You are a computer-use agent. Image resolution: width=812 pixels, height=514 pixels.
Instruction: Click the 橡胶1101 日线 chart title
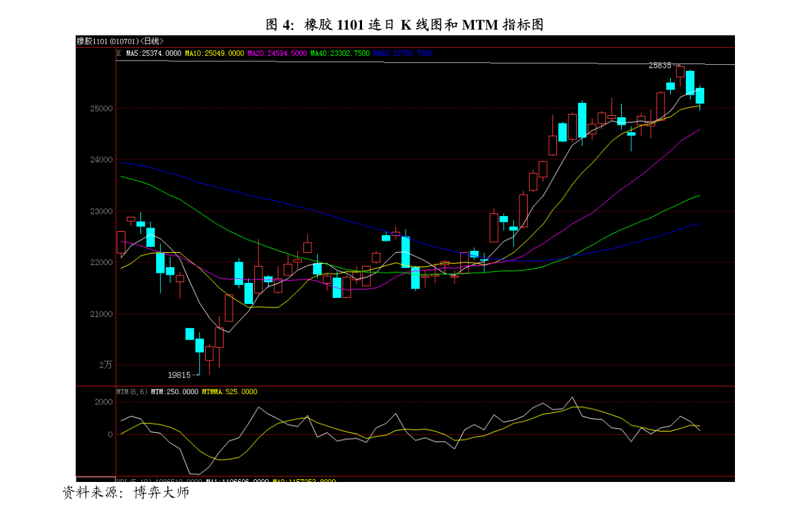120,41
